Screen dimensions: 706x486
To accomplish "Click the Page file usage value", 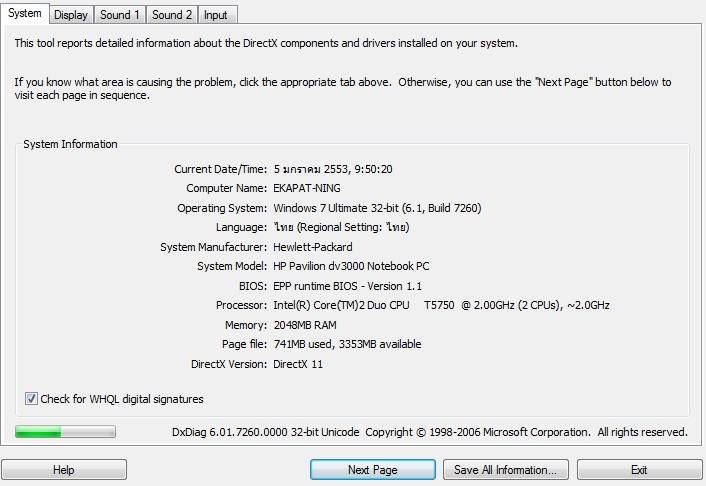I will [x=347, y=344].
